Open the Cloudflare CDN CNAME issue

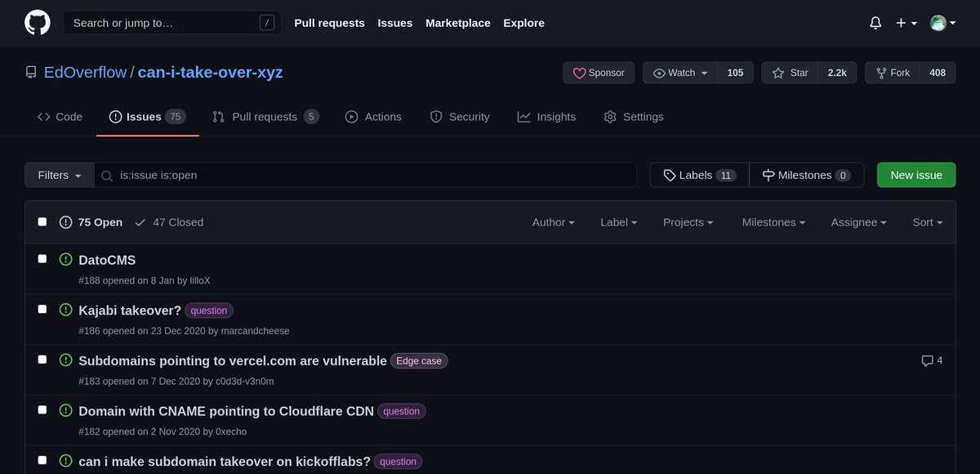(226, 411)
